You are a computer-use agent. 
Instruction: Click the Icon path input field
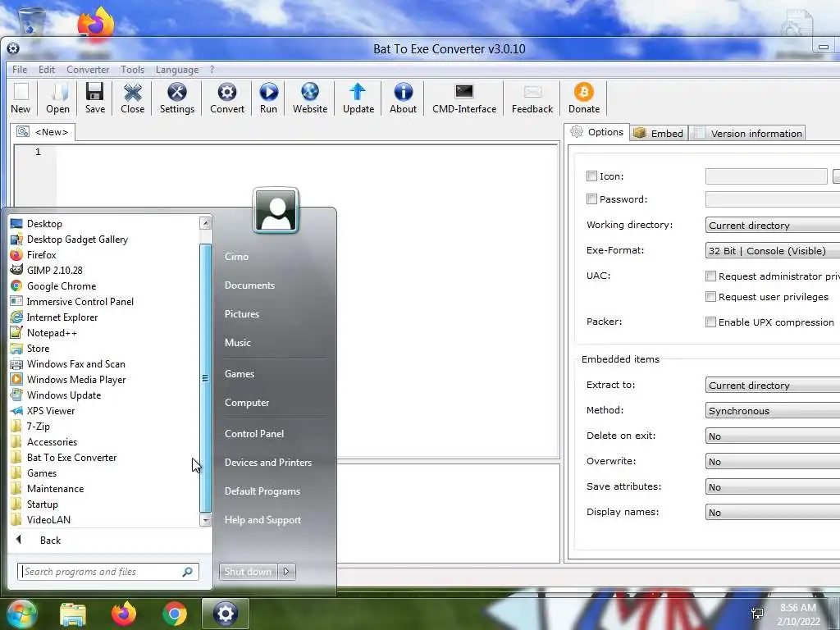(766, 176)
